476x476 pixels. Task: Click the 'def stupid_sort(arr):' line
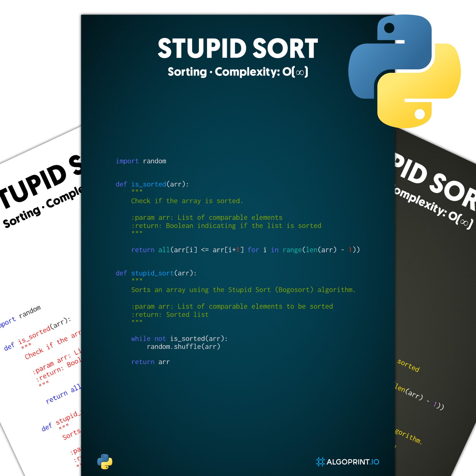click(x=156, y=273)
